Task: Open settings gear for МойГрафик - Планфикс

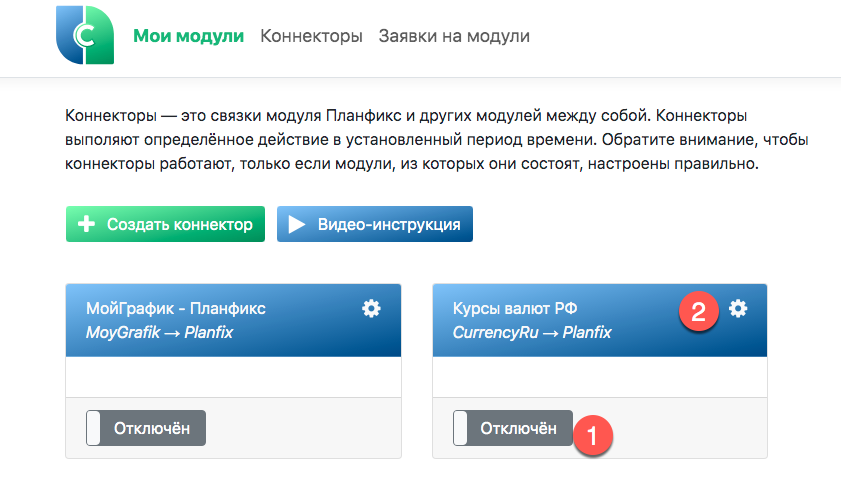Action: (371, 309)
